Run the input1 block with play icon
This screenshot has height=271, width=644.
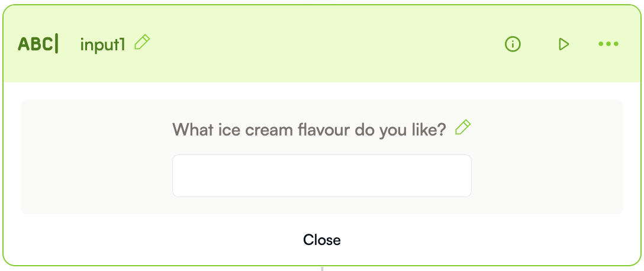coord(563,44)
